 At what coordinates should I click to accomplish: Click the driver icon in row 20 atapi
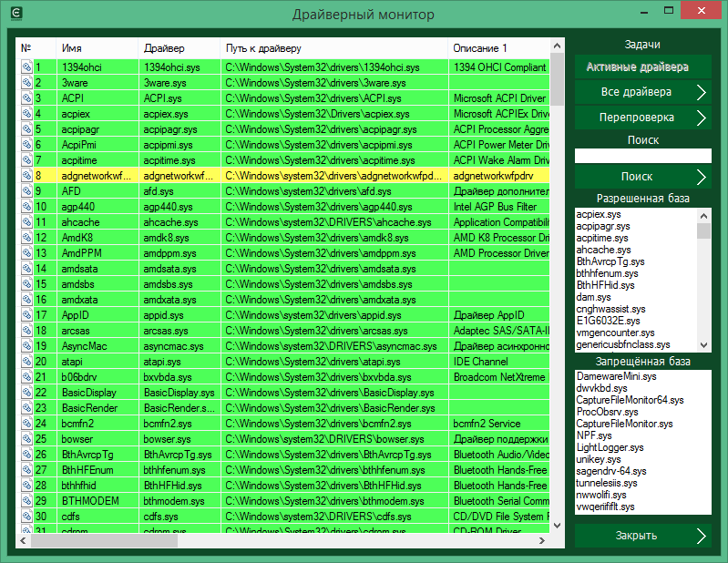click(27, 362)
